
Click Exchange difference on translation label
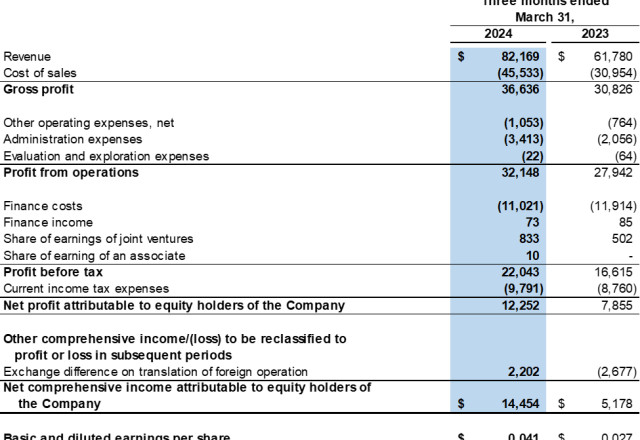click(x=156, y=371)
